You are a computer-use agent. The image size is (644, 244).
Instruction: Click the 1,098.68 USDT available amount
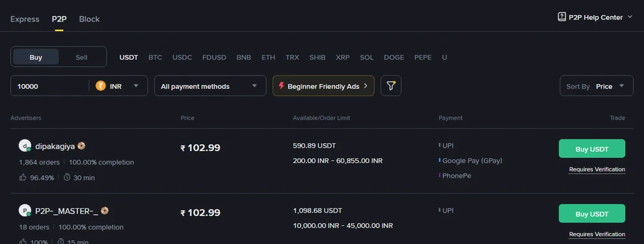317,210
